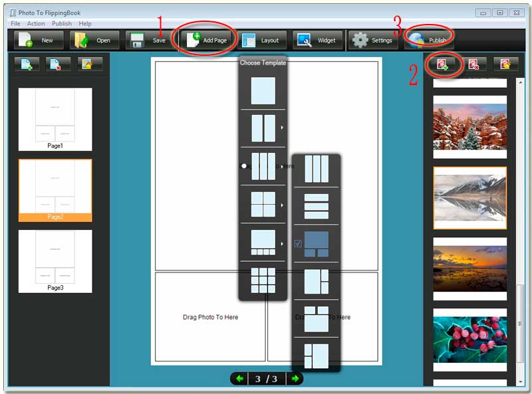Open the Publish menu in the menu bar

[62, 23]
